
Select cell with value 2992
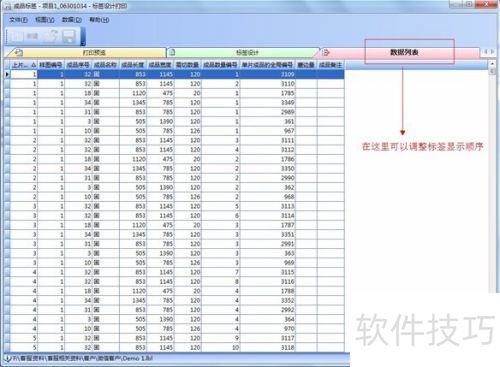[268, 310]
